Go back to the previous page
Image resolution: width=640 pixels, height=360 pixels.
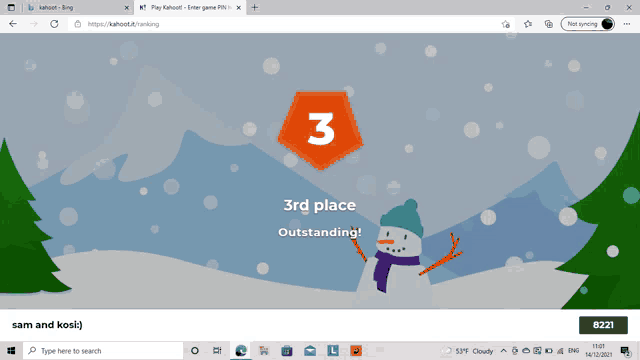pyautogui.click(x=13, y=24)
